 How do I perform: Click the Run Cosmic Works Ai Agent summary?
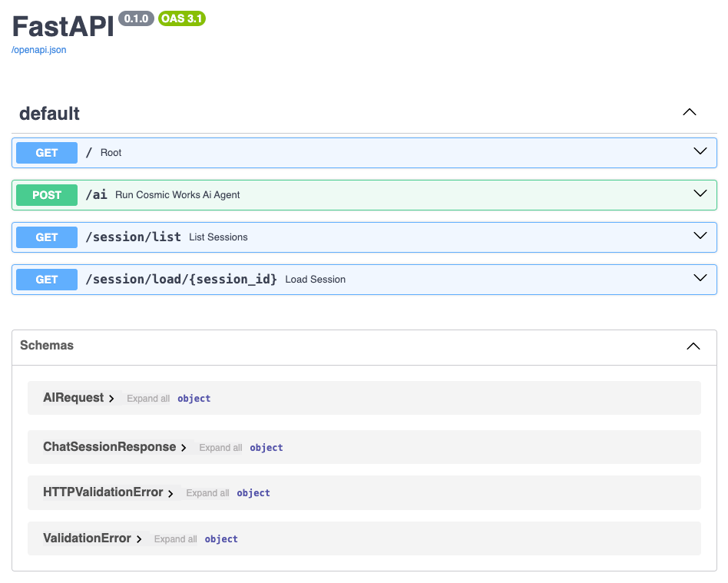[177, 195]
